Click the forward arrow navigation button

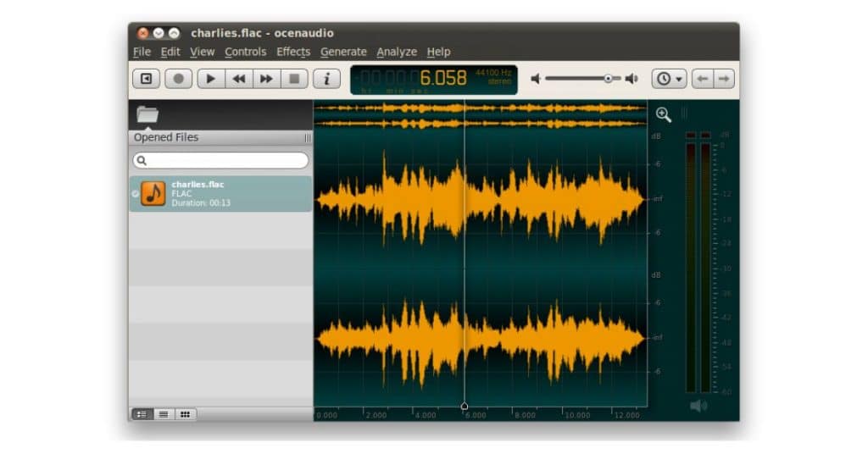pyautogui.click(x=723, y=79)
